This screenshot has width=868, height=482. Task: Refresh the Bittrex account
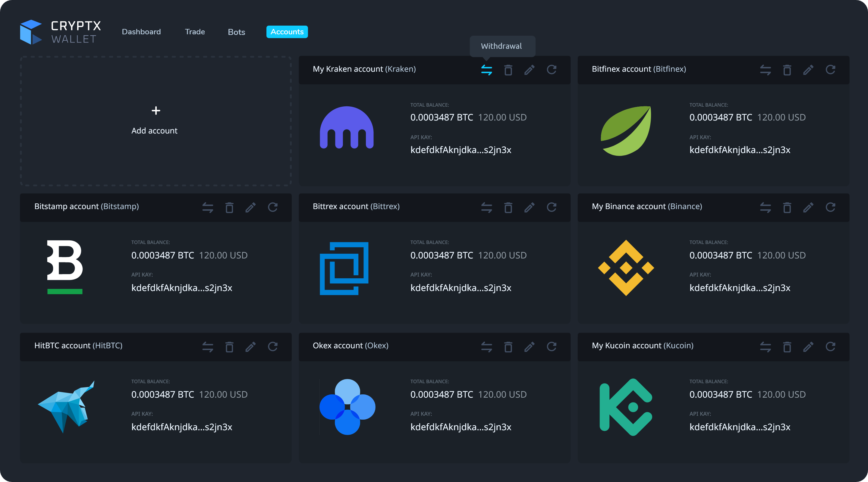coord(552,207)
